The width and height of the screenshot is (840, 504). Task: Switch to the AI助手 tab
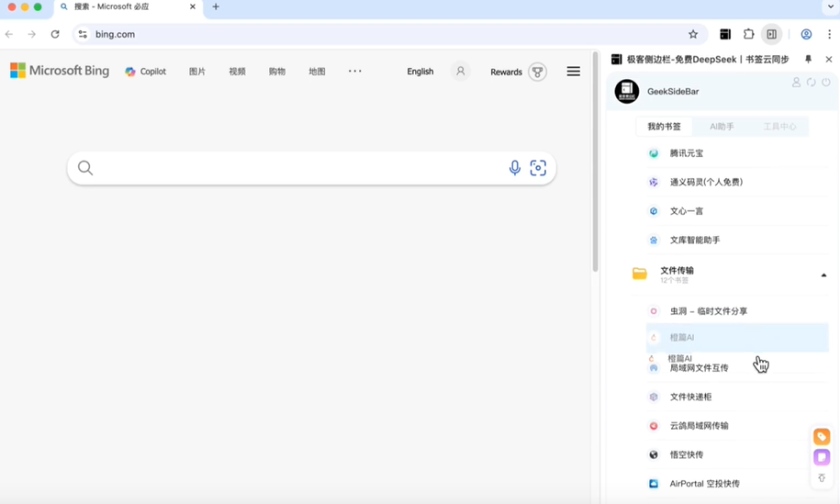pyautogui.click(x=722, y=127)
